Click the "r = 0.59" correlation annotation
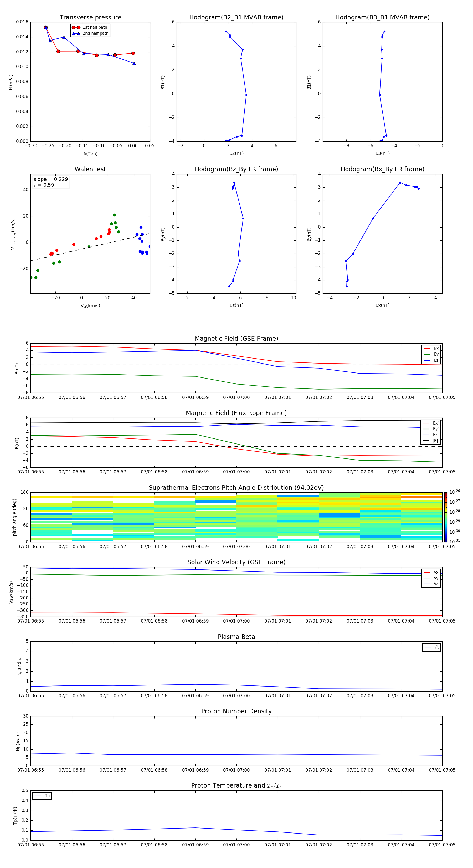 click(x=44, y=185)
